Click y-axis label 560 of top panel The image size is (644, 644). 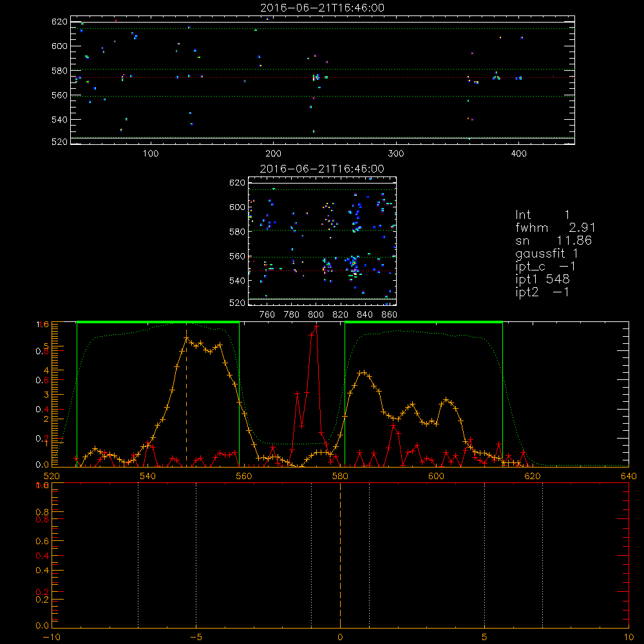[59, 95]
